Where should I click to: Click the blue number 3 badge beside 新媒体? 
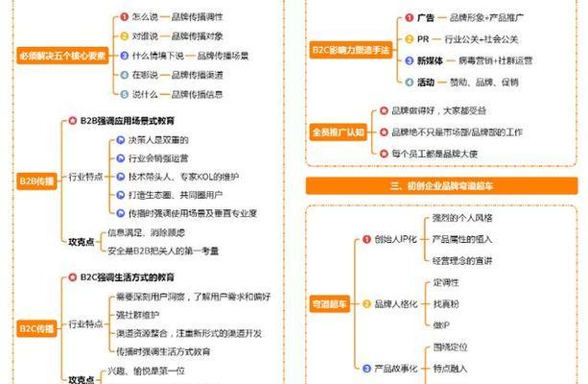point(410,60)
